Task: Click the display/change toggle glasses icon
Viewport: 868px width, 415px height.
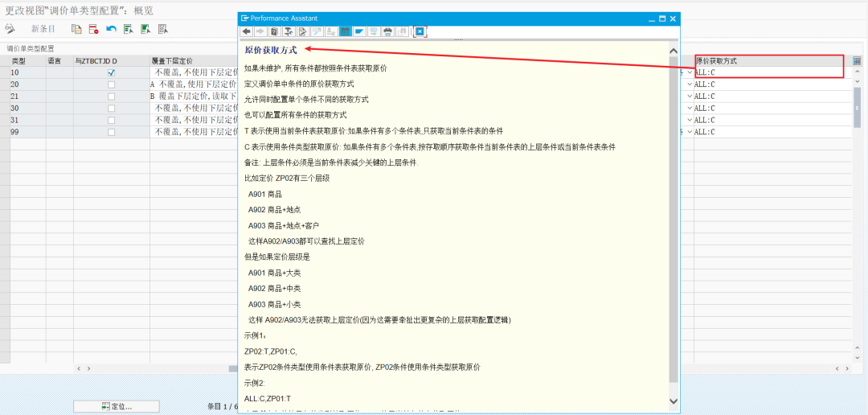Action: [10, 28]
